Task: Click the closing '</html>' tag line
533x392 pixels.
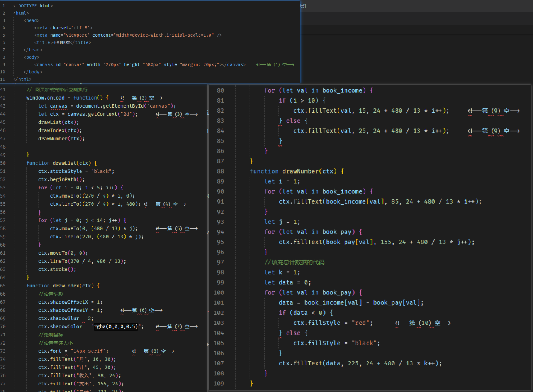Action: pos(22,79)
